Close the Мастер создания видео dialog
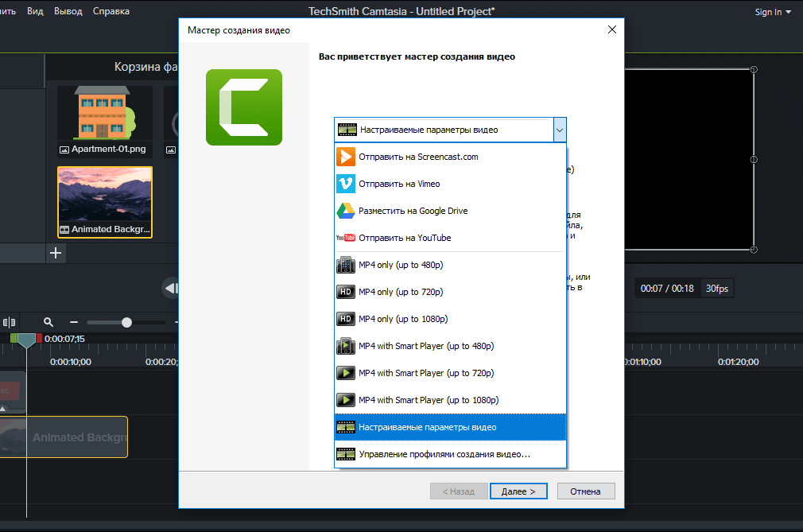Screen dimensions: 803x532 (612, 29)
